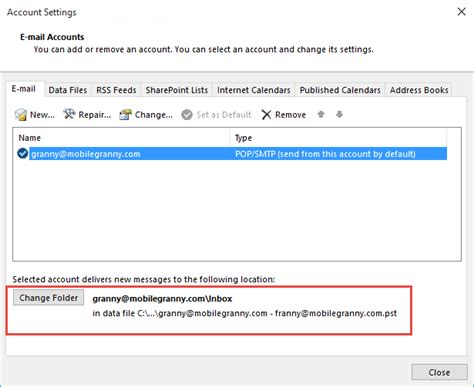Click the Repair... label in toolbar
The image size is (474, 387).
[x=95, y=115]
